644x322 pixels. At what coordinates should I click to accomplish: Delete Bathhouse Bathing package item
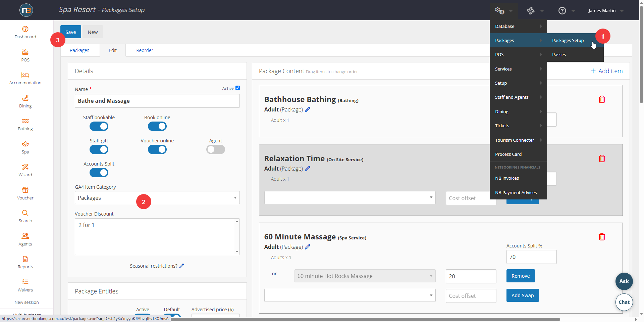click(x=602, y=99)
